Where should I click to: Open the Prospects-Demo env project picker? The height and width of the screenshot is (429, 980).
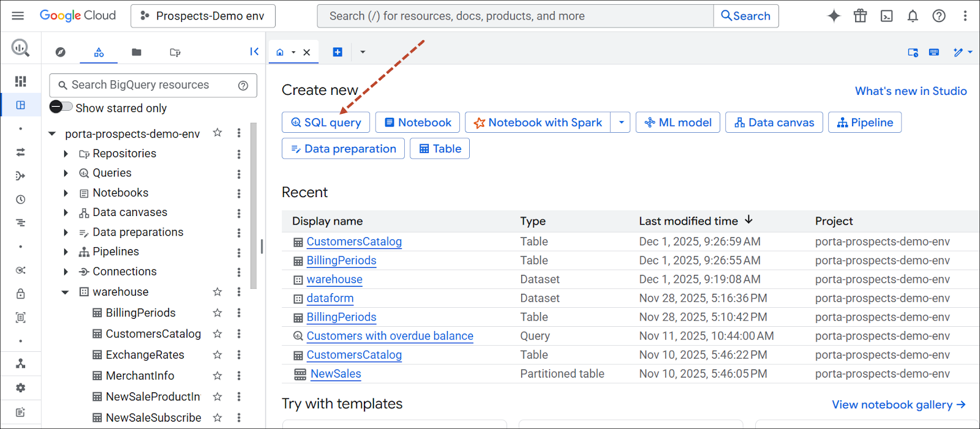pyautogui.click(x=203, y=16)
